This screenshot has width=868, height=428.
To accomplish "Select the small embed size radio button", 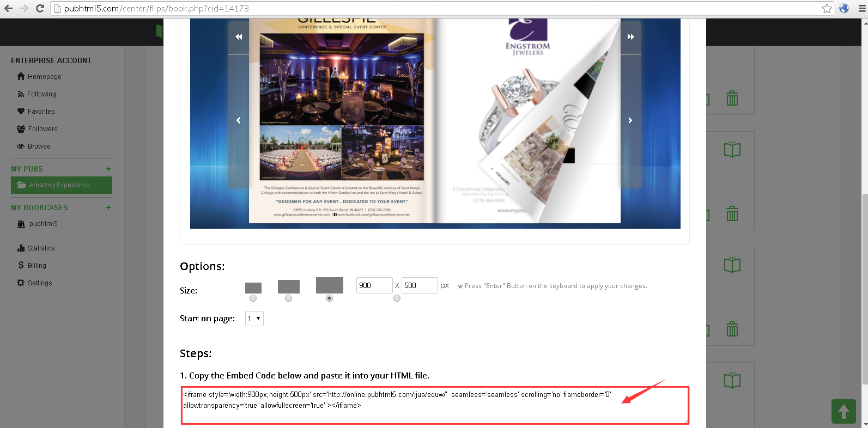I will pyautogui.click(x=253, y=298).
